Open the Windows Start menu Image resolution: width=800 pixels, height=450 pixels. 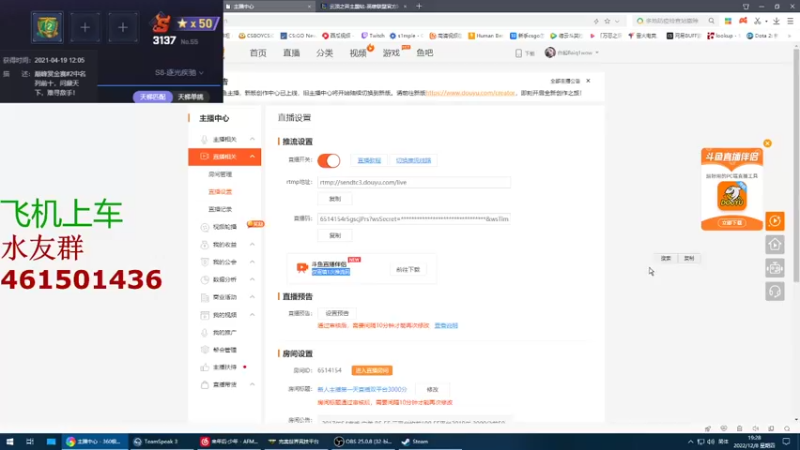9,441
